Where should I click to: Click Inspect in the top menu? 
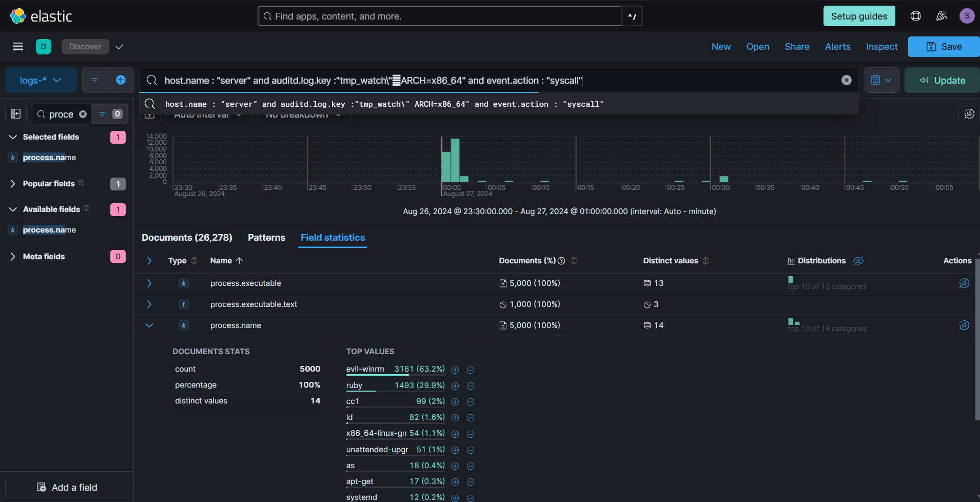pyautogui.click(x=881, y=47)
